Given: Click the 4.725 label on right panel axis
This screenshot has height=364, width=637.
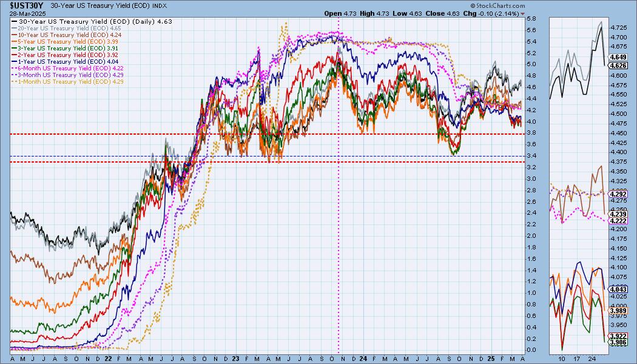Looking at the screenshot, I should (x=618, y=28).
